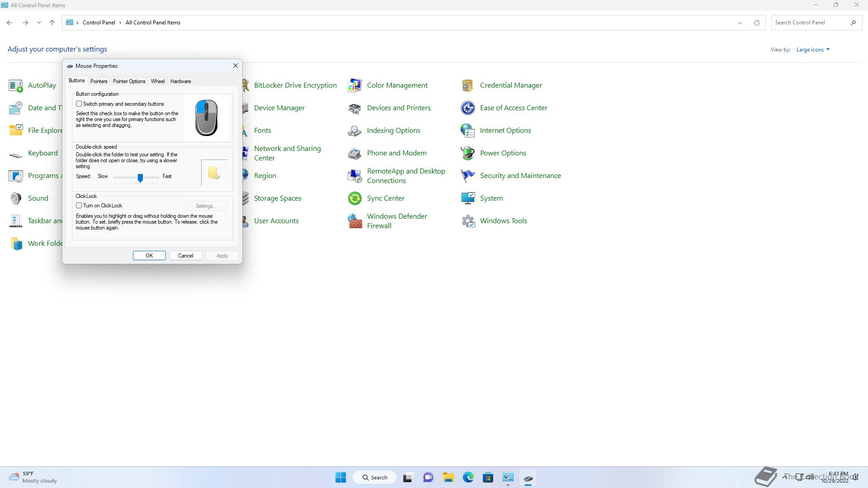Expand the address bar history dropdown
This screenshot has height=488, width=868.
[740, 23]
